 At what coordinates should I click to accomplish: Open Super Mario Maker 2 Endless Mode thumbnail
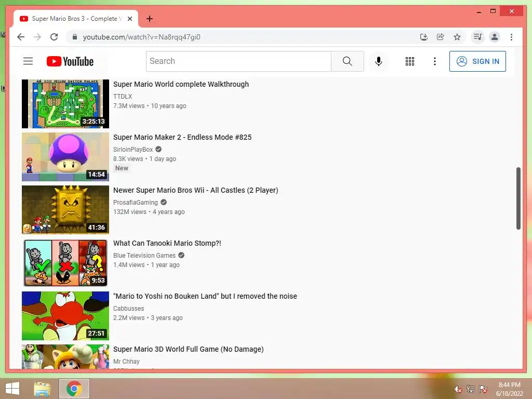point(65,157)
